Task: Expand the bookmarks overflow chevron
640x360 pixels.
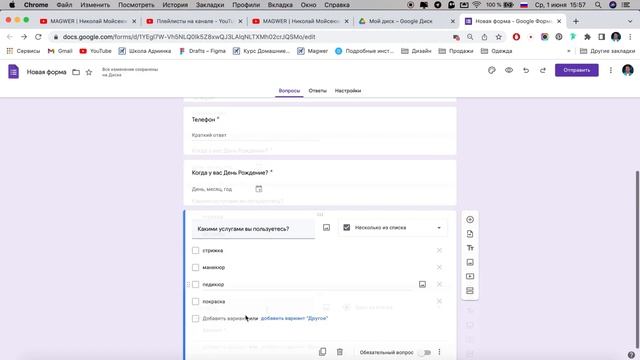Action: 569,51
